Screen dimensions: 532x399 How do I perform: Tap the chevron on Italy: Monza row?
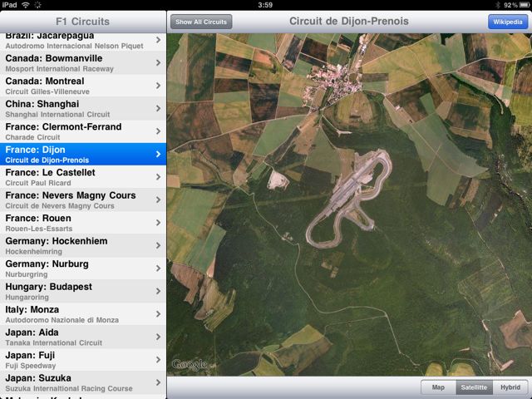[158, 314]
